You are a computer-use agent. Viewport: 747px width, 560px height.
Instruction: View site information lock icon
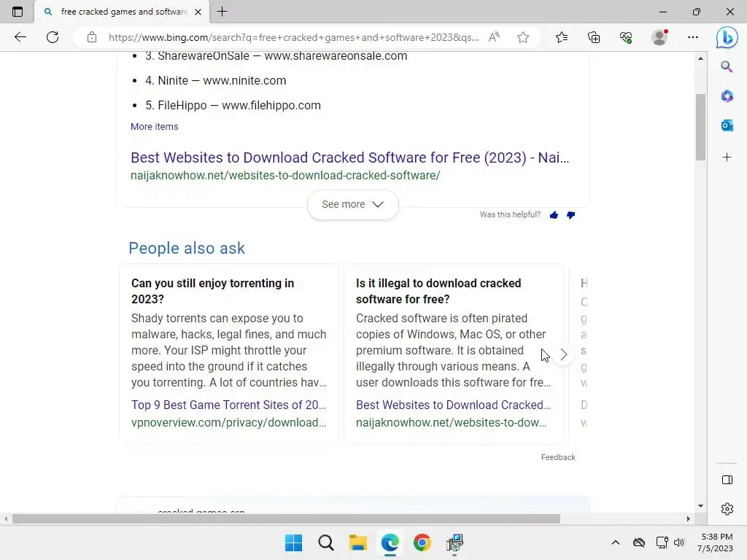pyautogui.click(x=92, y=37)
